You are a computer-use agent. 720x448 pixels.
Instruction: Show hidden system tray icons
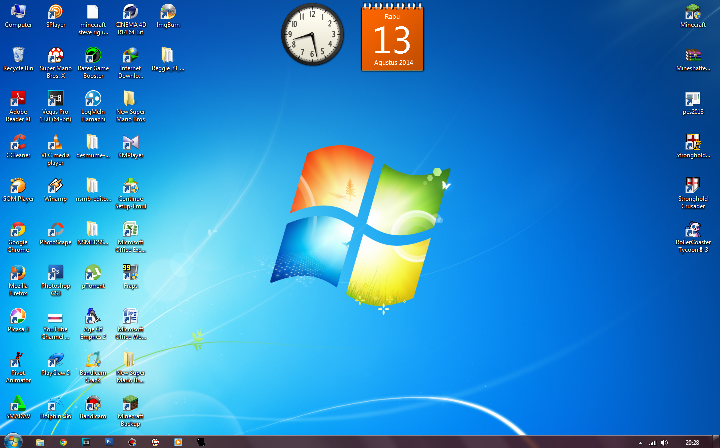click(x=640, y=443)
